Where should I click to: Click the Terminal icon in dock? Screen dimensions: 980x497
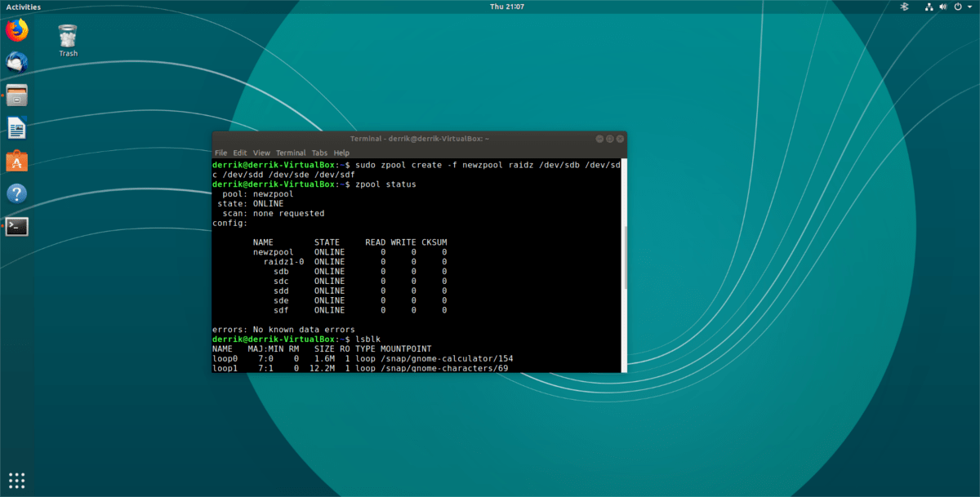click(x=16, y=226)
